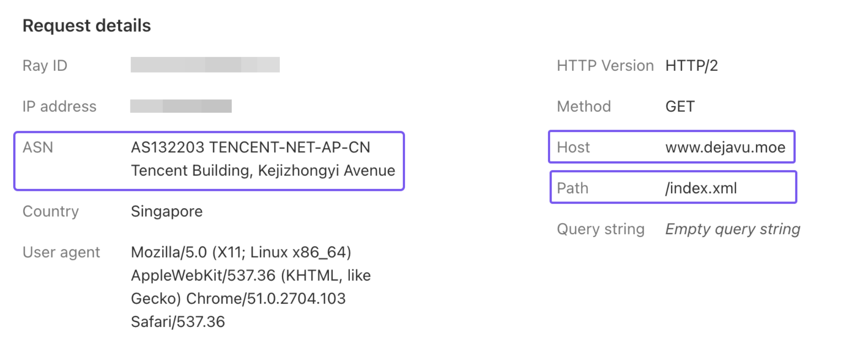Click the IP address label
Image resolution: width=868 pixels, height=344 pixels.
[x=59, y=107]
